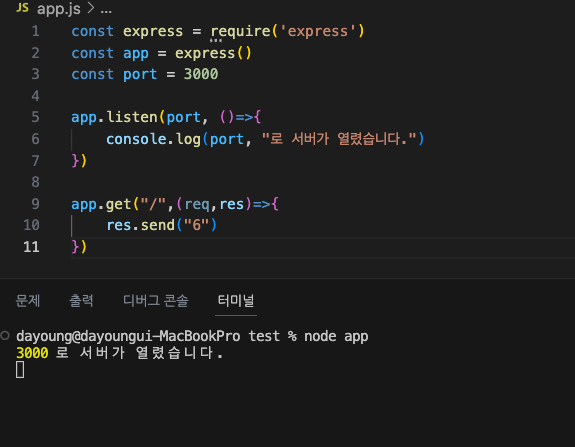The image size is (575, 447).
Task: Click the JS file icon in breadcrumb
Action: click(x=22, y=7)
